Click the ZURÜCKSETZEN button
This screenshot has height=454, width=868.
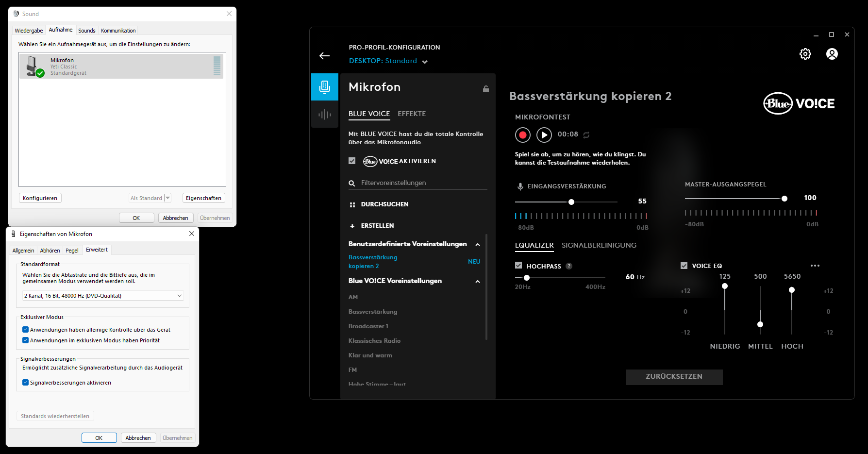pos(674,377)
